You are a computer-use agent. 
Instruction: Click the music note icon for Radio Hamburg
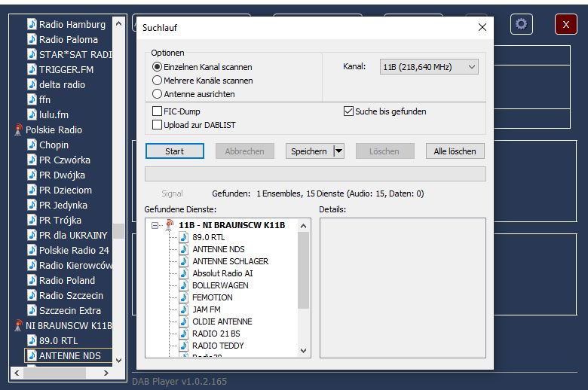tap(32, 25)
